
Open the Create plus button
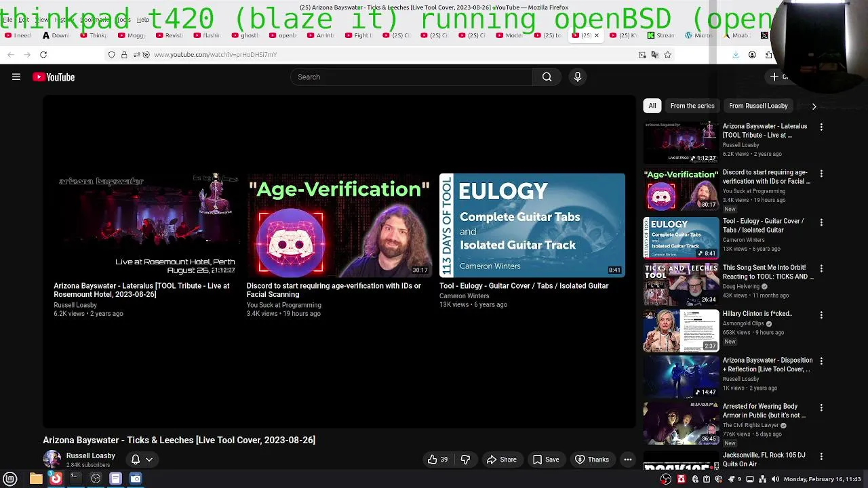click(778, 77)
